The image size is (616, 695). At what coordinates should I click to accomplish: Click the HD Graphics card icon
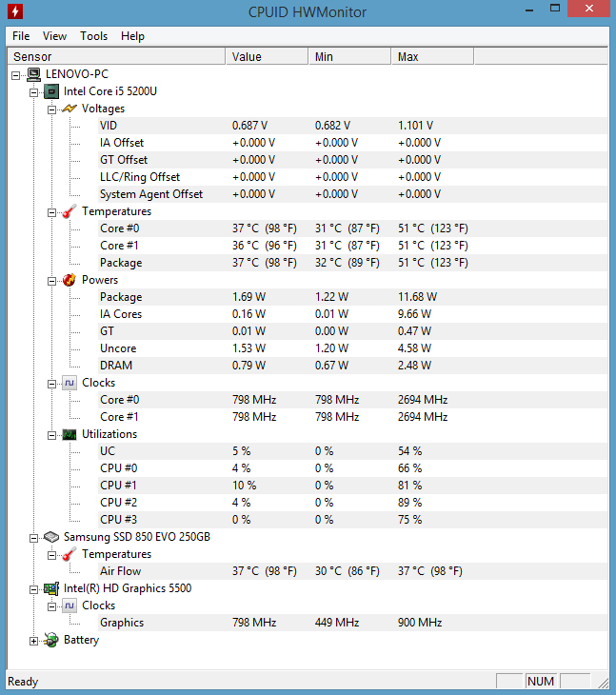pos(51,588)
